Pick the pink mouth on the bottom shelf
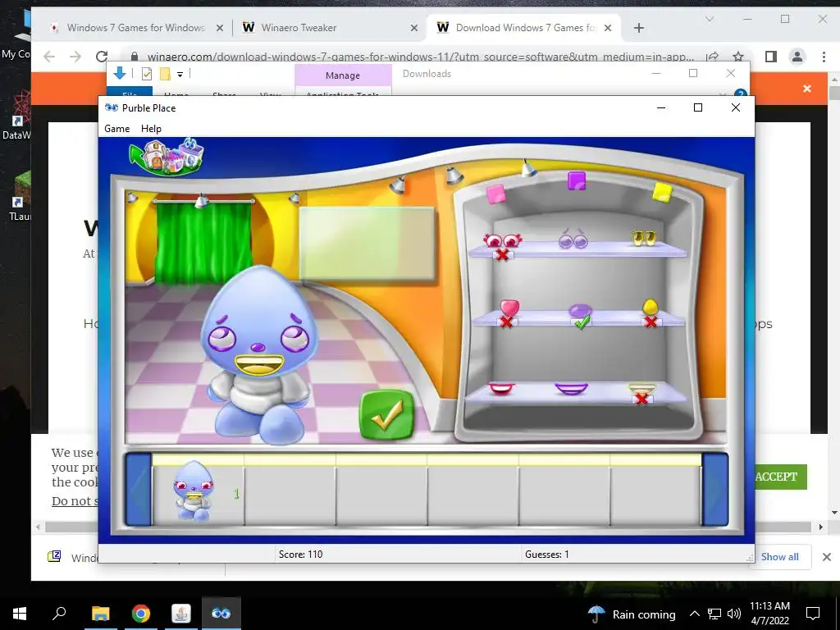Viewport: 840px width, 630px height. point(501,388)
